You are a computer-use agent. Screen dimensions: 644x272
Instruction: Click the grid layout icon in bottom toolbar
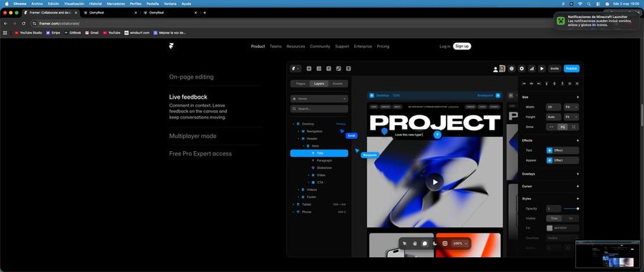(445, 243)
